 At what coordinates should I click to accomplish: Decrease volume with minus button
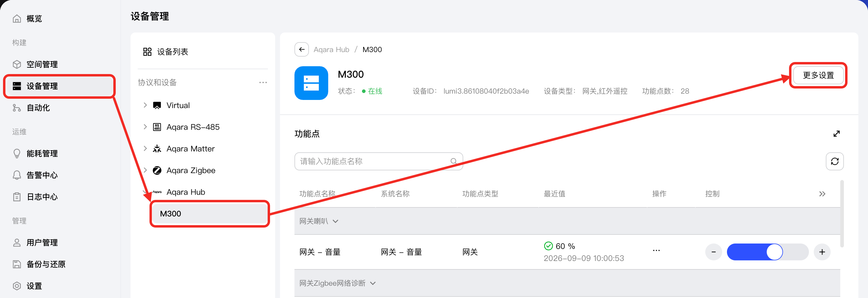714,252
